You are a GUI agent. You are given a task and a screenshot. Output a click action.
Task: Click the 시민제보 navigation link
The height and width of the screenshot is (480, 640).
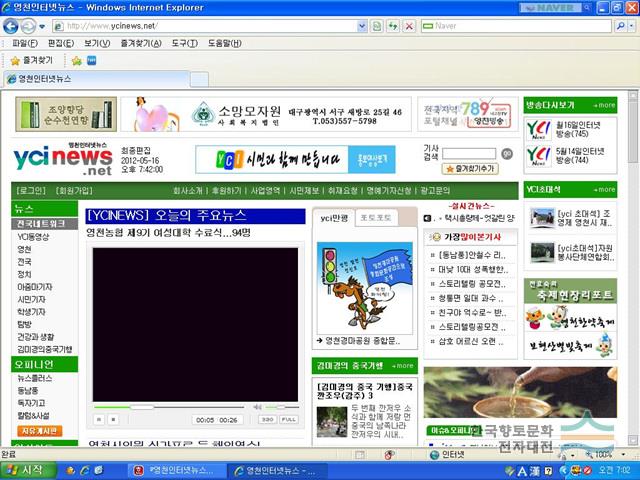coord(304,191)
